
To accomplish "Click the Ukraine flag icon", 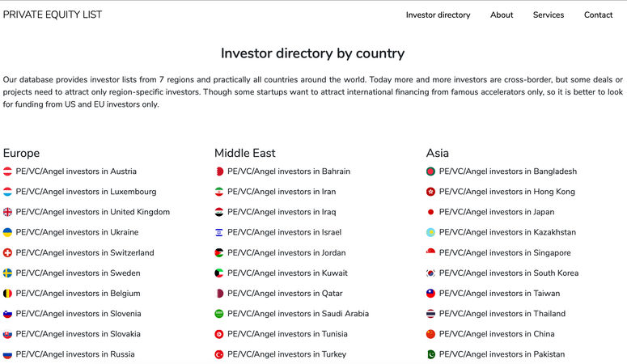I will click(x=7, y=232).
